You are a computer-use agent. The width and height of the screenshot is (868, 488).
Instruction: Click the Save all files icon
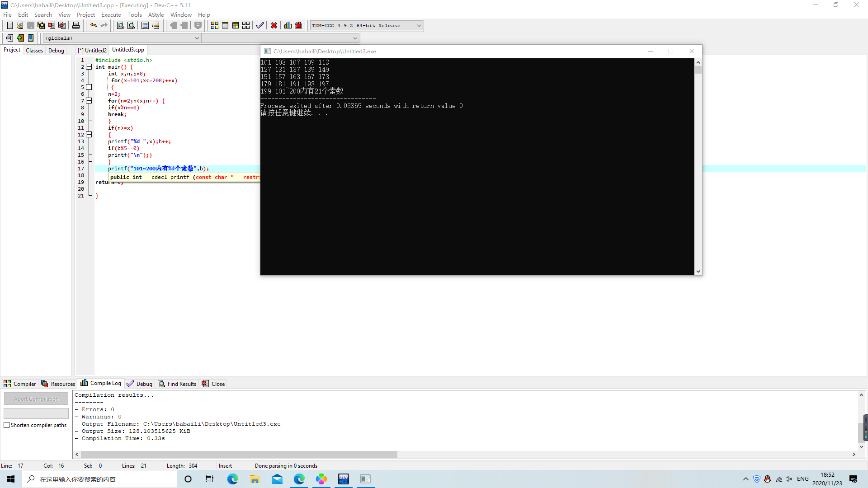pyautogui.click(x=41, y=26)
